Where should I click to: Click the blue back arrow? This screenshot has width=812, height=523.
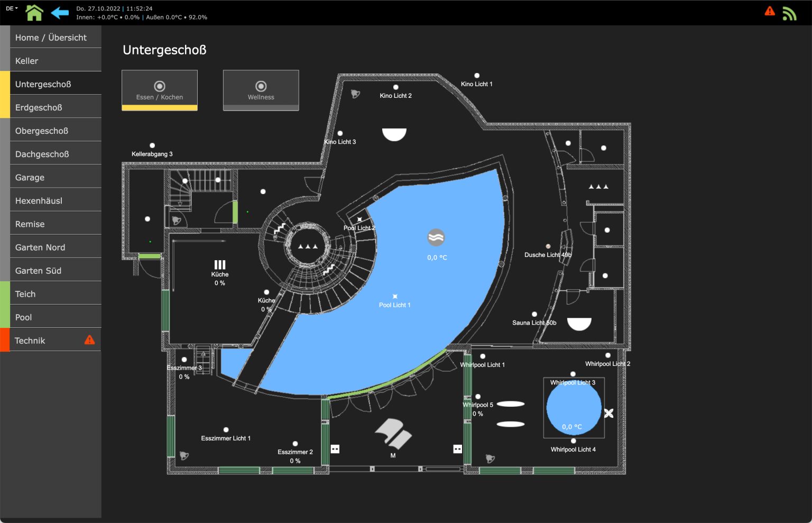point(60,12)
